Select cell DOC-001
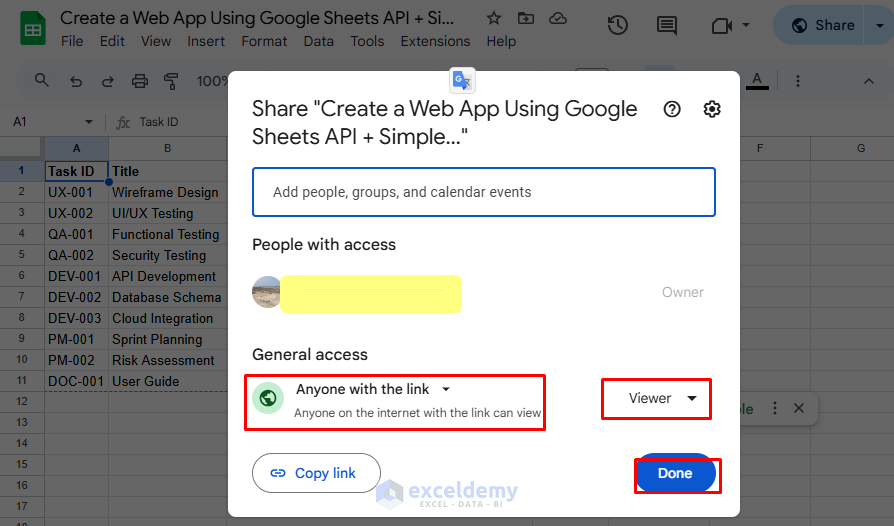The width and height of the screenshot is (894, 526). [76, 382]
